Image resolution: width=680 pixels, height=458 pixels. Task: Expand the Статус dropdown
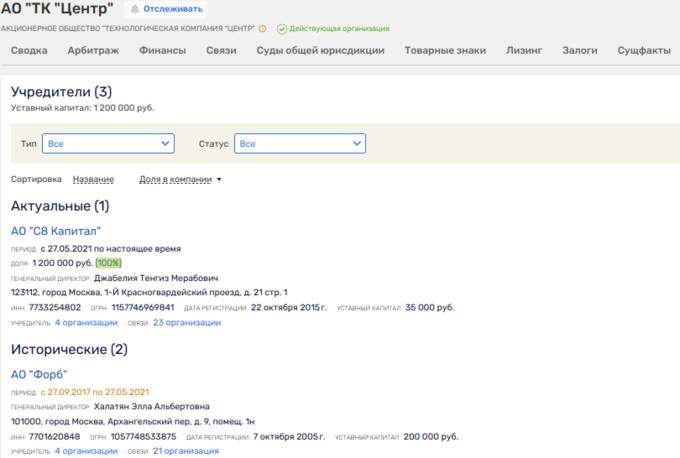(300, 144)
